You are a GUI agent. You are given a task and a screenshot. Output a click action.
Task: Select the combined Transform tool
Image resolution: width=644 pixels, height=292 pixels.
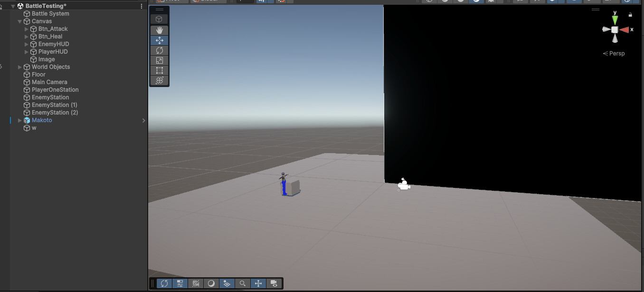click(x=159, y=80)
